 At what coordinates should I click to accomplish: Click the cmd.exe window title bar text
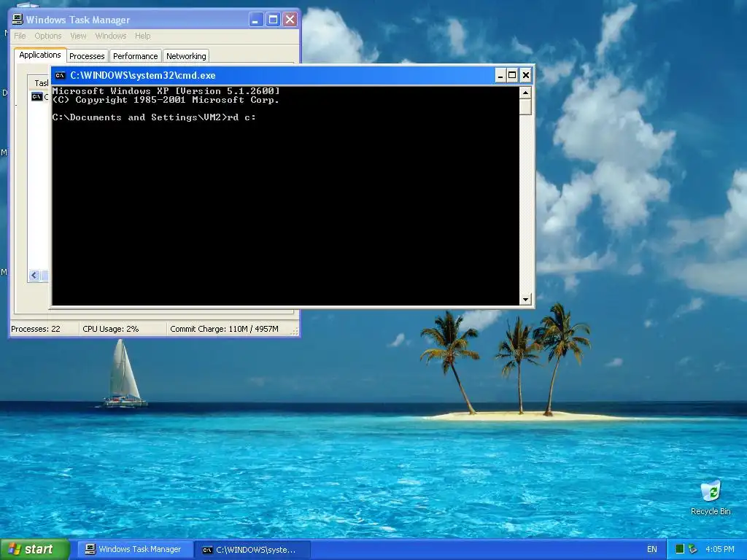pos(143,75)
